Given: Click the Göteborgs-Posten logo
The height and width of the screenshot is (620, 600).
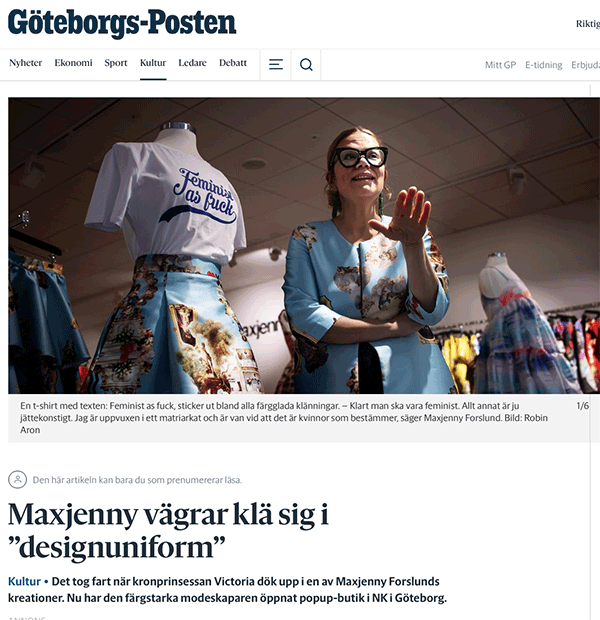Looking at the screenshot, I should (122, 23).
